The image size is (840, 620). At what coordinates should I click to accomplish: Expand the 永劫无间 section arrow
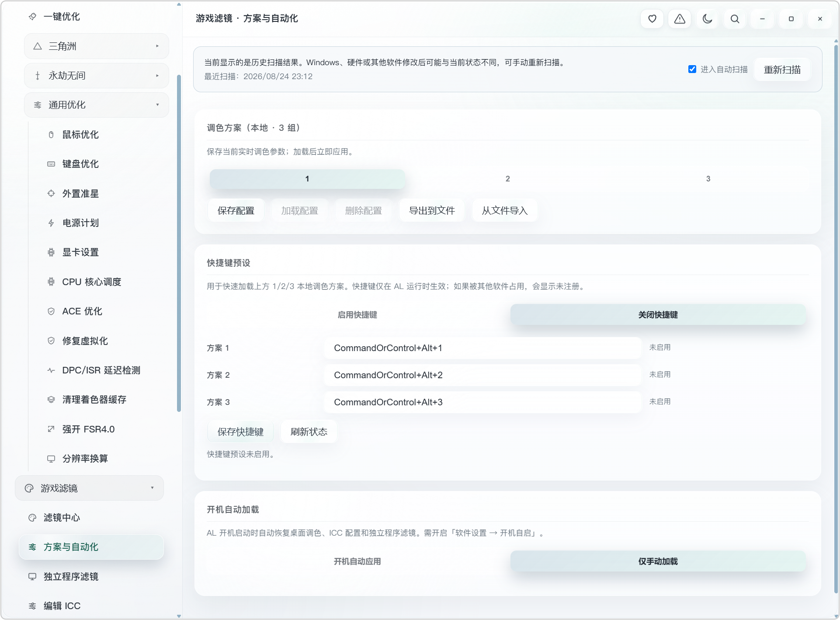(157, 76)
